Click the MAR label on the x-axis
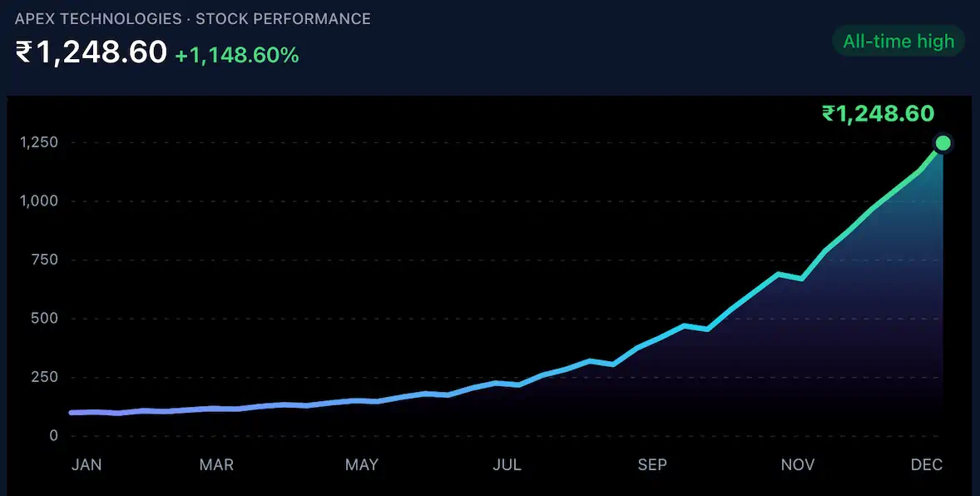Viewport: 980px width, 496px height. 216,464
